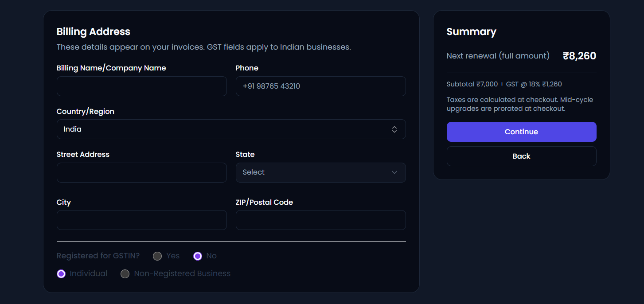The width and height of the screenshot is (644, 304).
Task: Open the Country/Region dropdown showing India
Action: click(x=231, y=129)
